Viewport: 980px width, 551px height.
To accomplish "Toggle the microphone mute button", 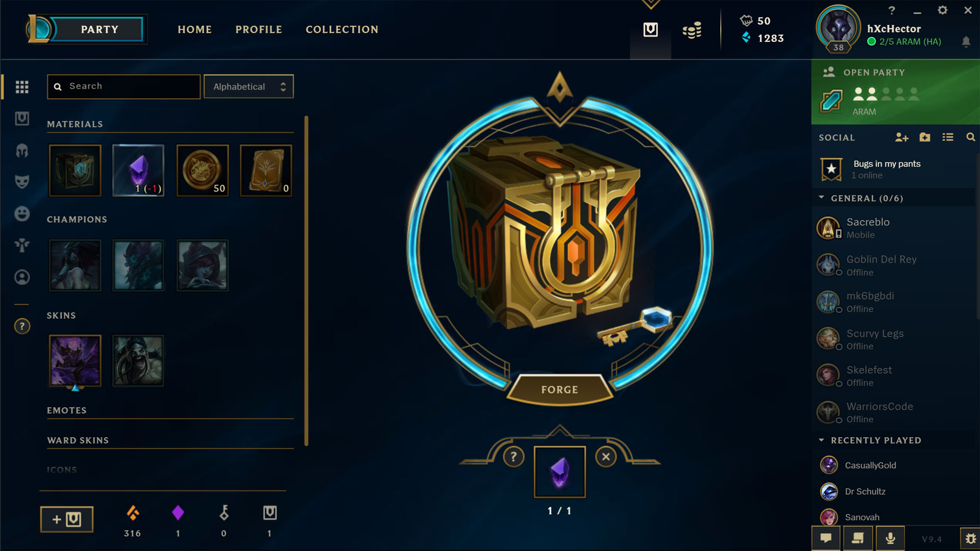I will [890, 538].
